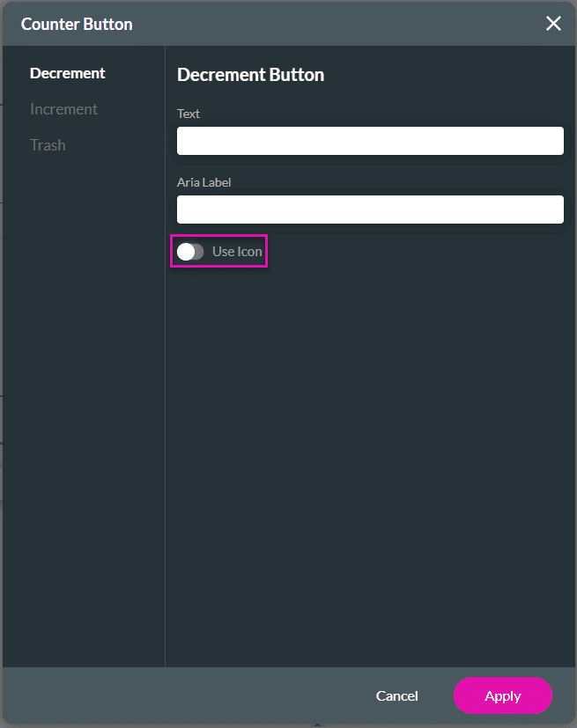Focus the Aria Label input field

pyautogui.click(x=370, y=209)
